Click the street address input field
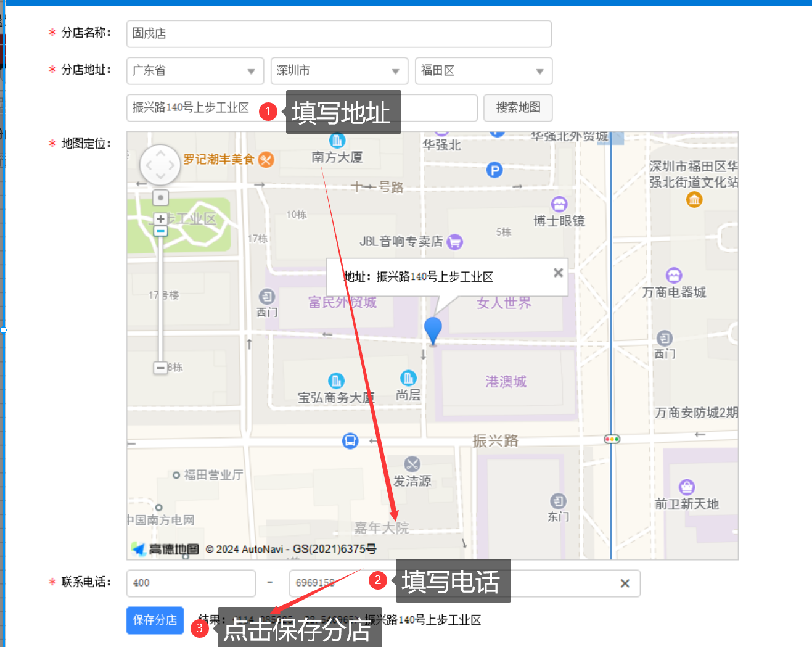The height and width of the screenshot is (647, 812). tap(302, 108)
